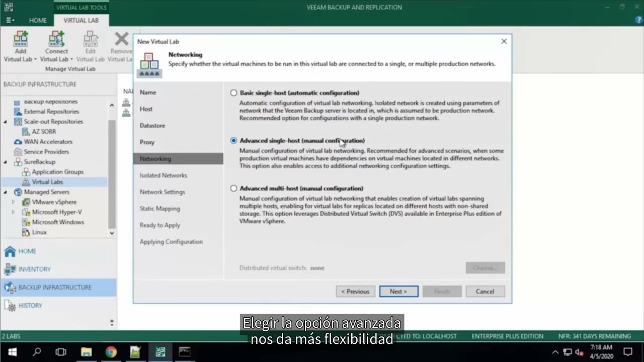Open Google Chrome from the taskbar
This screenshot has height=362, width=644.
coord(111,352)
